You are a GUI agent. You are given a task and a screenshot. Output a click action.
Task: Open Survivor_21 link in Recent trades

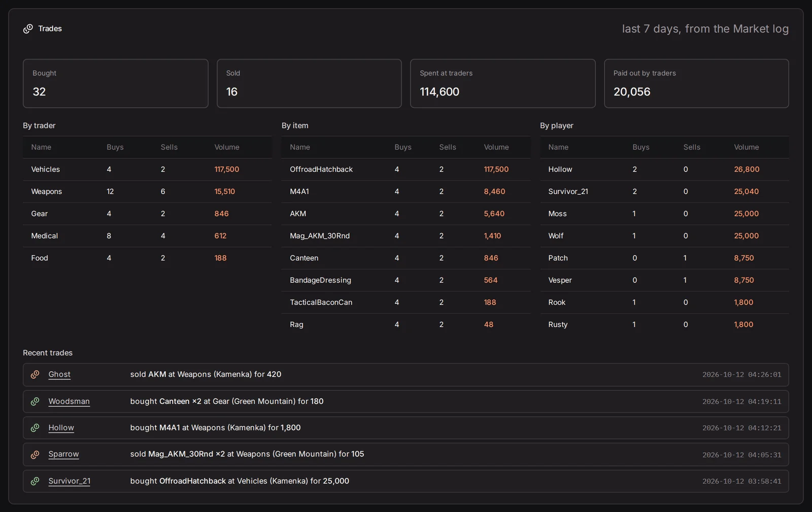(70, 481)
